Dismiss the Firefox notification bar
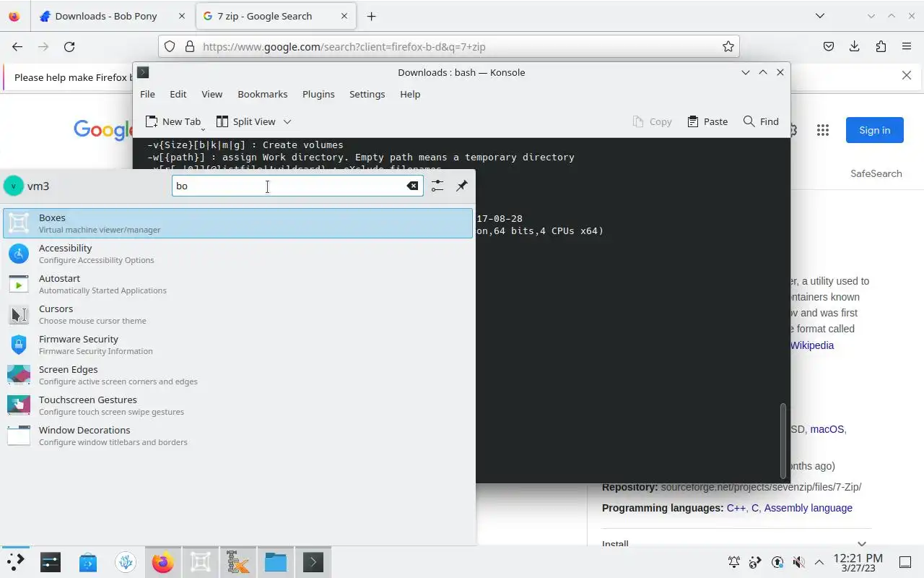 [907, 75]
